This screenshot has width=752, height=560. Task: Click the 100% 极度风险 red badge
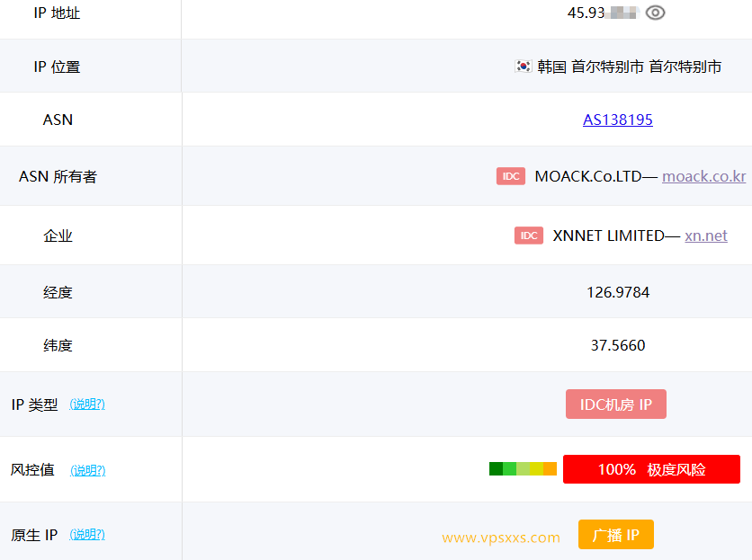[651, 468]
